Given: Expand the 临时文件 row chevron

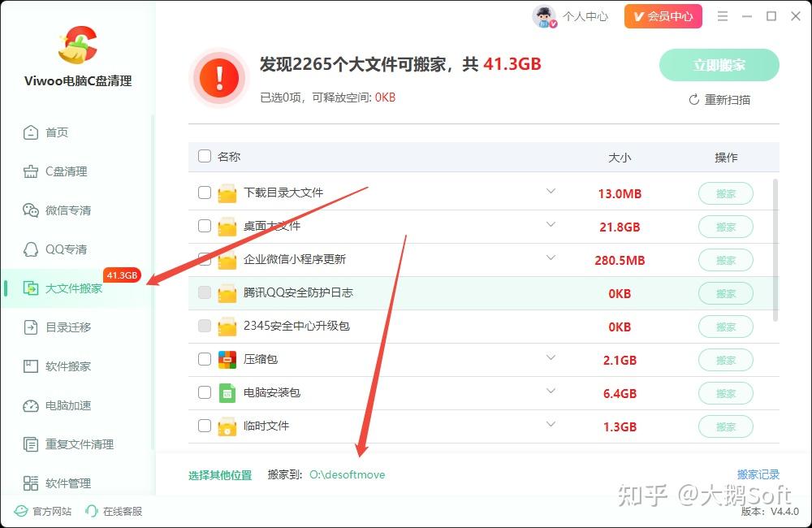Looking at the screenshot, I should (551, 424).
